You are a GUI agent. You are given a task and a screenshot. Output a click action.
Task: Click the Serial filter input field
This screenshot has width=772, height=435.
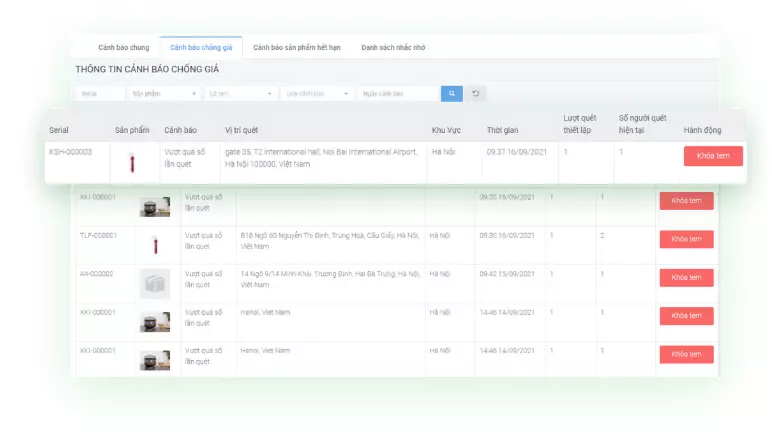point(100,94)
